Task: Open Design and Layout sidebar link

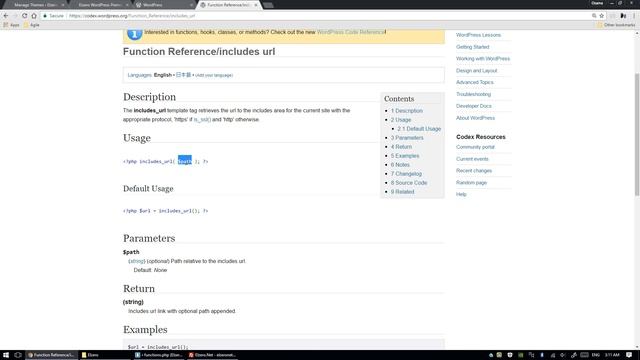Action: [476, 71]
